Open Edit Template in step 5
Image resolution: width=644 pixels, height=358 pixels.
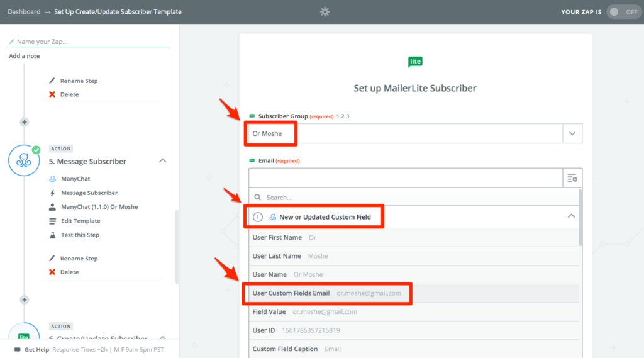(80, 221)
